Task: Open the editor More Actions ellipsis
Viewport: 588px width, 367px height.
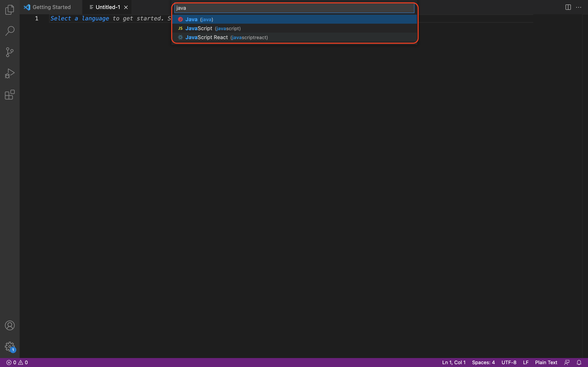Action: (579, 7)
